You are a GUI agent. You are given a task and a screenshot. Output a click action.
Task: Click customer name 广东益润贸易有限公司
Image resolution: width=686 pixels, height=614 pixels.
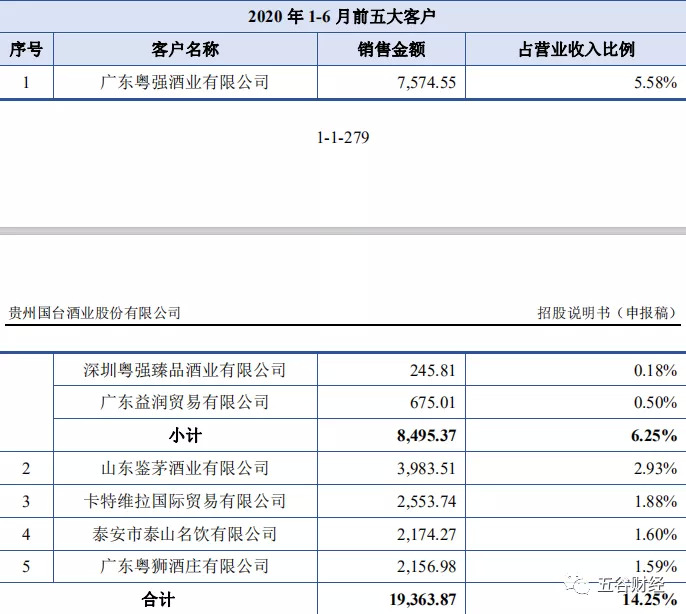pyautogui.click(x=185, y=402)
